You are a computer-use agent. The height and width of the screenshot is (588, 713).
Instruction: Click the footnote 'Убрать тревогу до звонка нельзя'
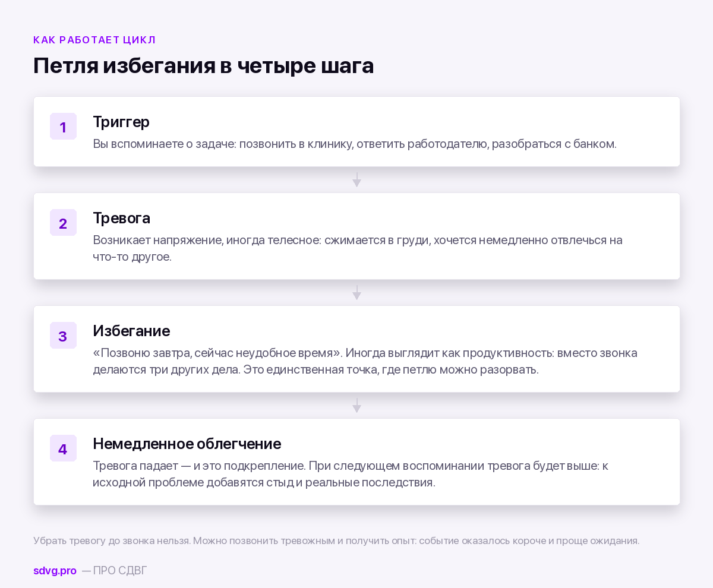pyautogui.click(x=336, y=540)
